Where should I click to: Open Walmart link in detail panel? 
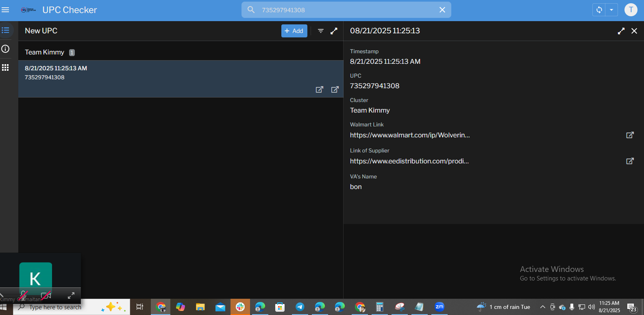click(x=630, y=135)
